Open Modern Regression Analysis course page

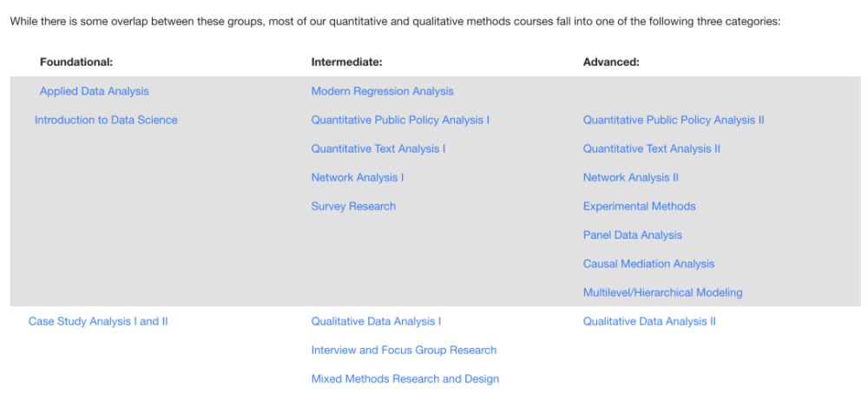[382, 91]
